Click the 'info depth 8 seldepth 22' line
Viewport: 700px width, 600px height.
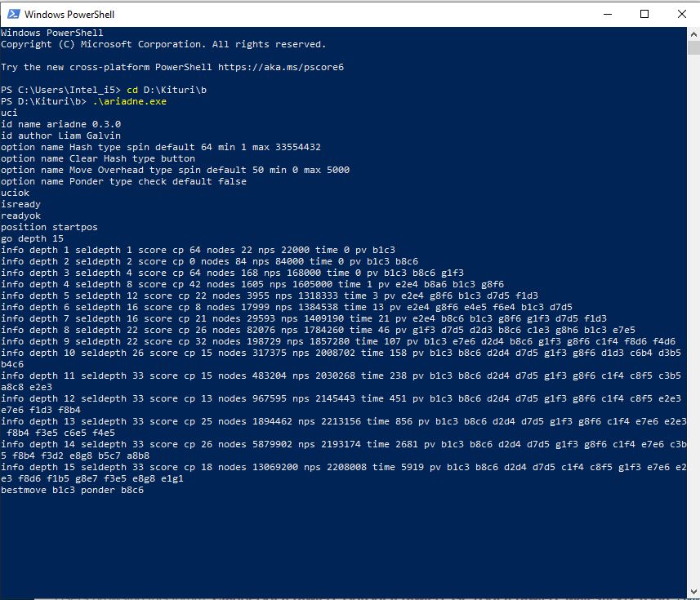(x=318, y=330)
